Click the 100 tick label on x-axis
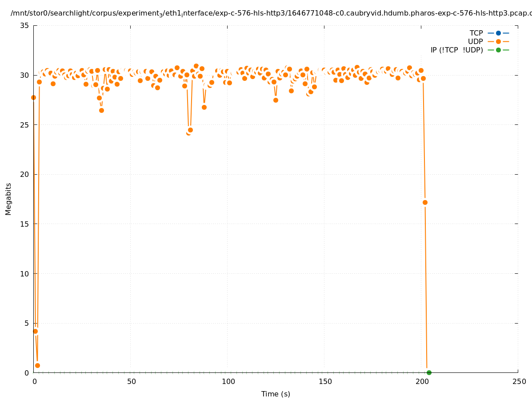This screenshot has width=532, height=400. (x=228, y=382)
